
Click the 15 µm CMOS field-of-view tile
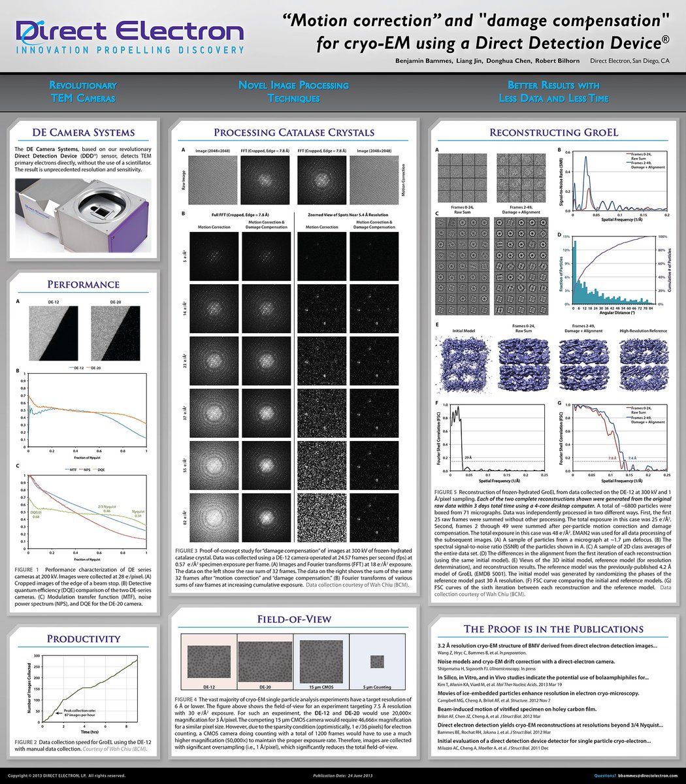tap(321, 662)
